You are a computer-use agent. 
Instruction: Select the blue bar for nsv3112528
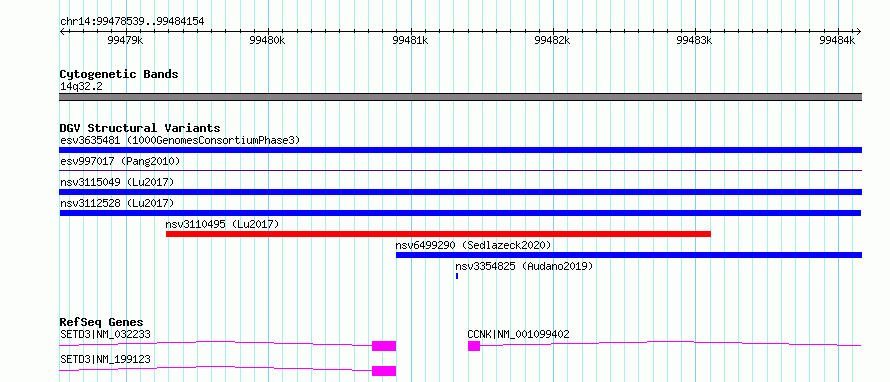[x=460, y=213]
